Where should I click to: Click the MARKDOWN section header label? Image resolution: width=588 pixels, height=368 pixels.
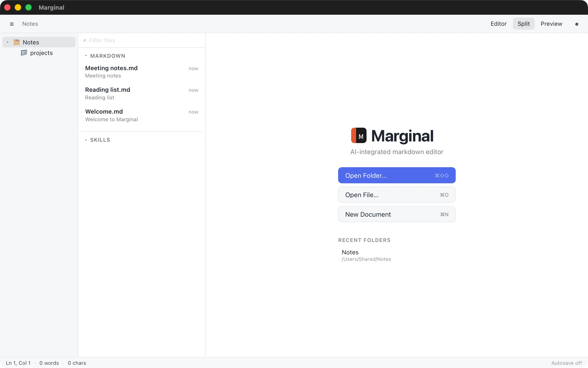pyautogui.click(x=108, y=56)
